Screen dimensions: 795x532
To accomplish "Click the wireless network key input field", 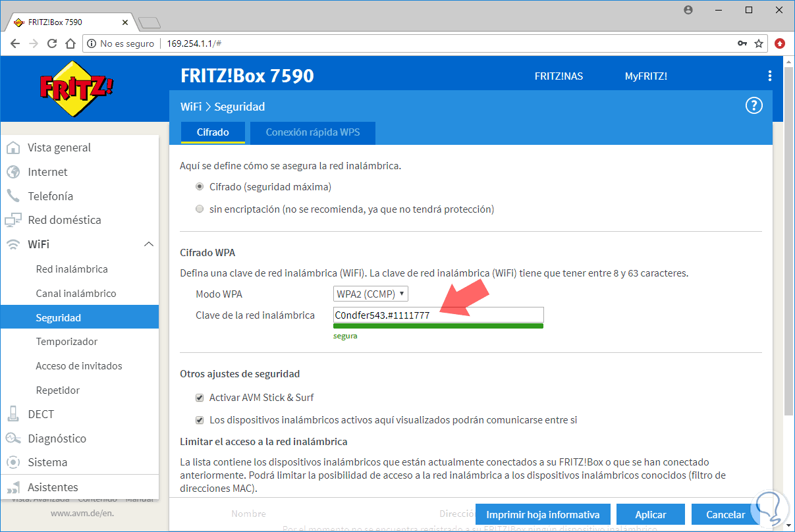I will tap(439, 315).
